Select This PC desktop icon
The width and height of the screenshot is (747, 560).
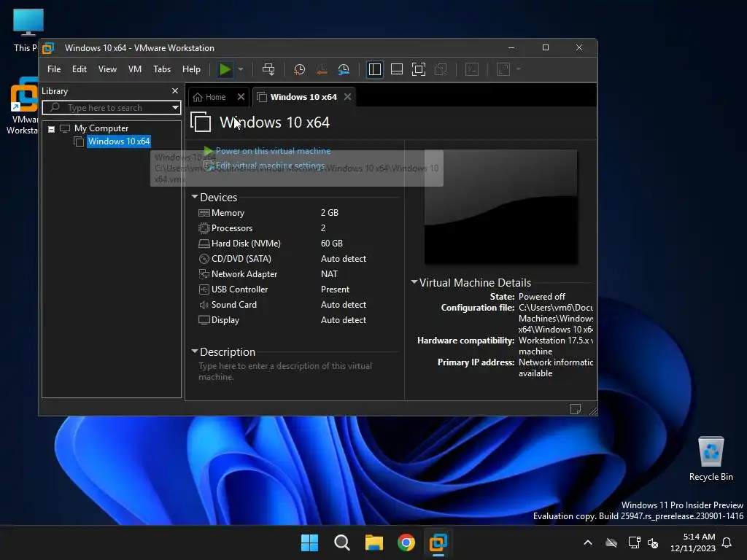point(26,30)
